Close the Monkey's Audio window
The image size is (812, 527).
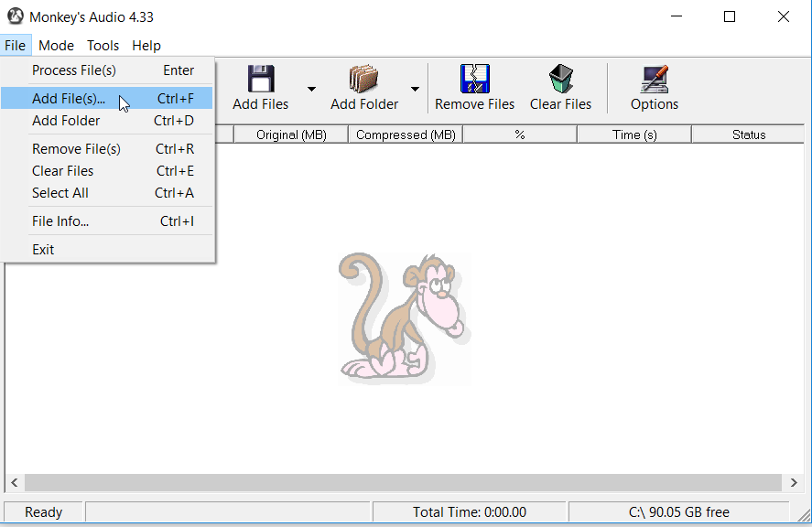(x=783, y=16)
